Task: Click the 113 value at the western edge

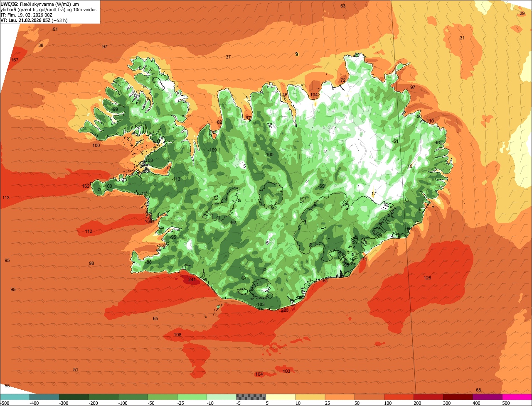Action: (6, 198)
